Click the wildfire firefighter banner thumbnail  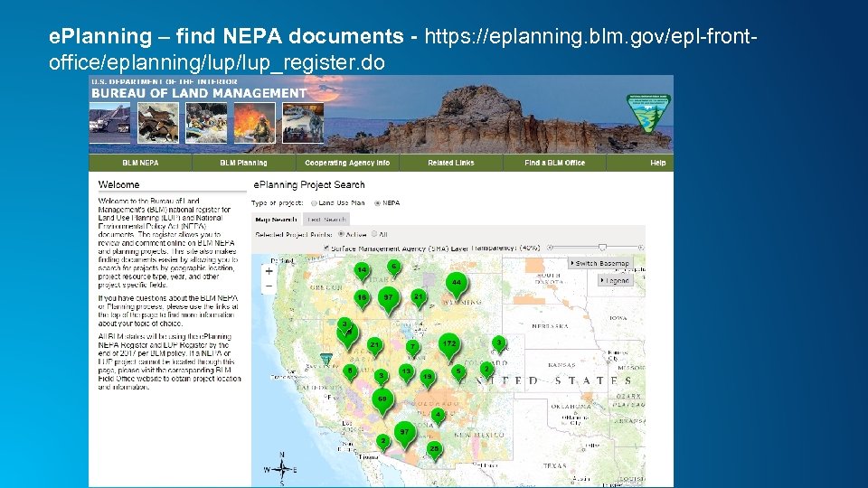255,123
